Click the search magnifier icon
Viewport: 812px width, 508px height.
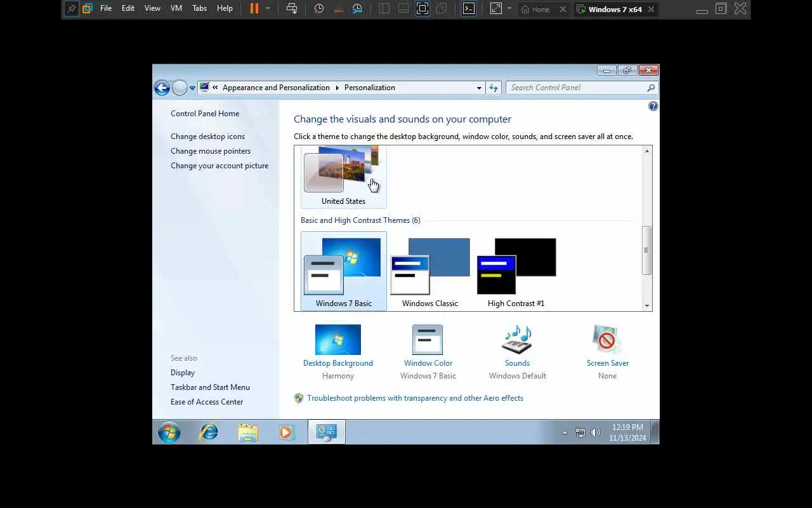(651, 88)
